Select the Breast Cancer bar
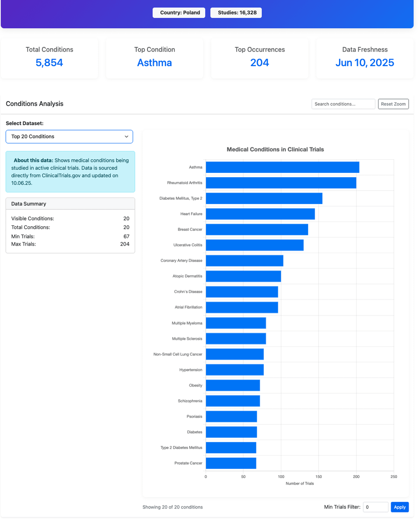This screenshot has width=420, height=523. point(257,229)
